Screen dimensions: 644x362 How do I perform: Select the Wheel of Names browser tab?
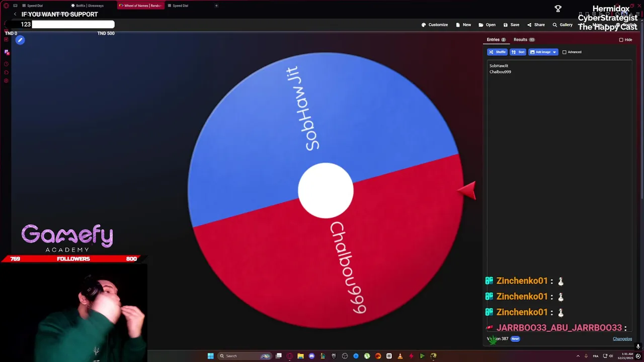140,6
